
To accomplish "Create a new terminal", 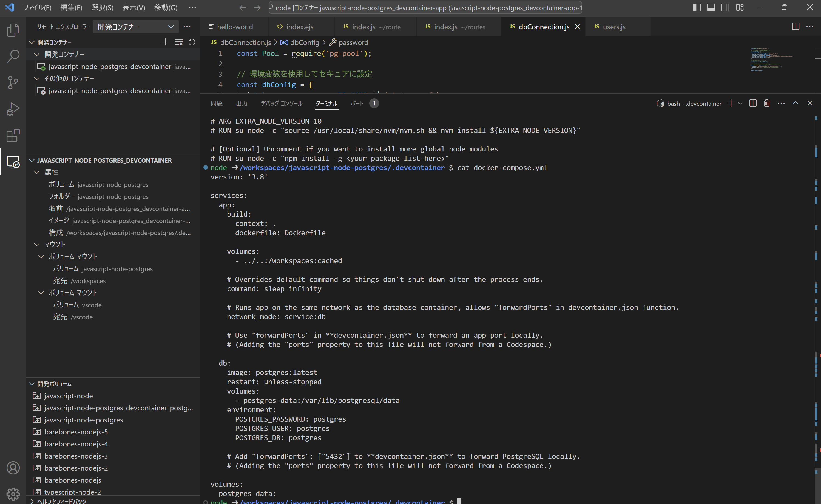I will (x=731, y=103).
